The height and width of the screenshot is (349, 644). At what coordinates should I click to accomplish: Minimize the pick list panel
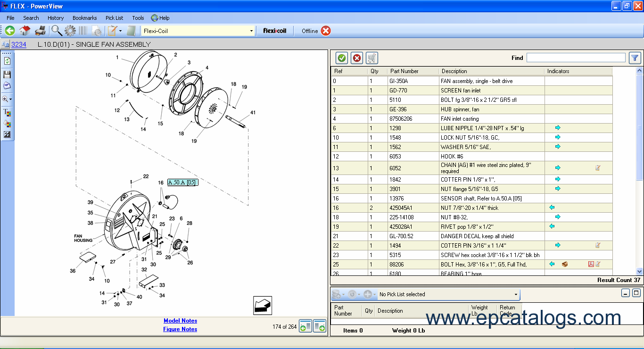[x=625, y=293]
